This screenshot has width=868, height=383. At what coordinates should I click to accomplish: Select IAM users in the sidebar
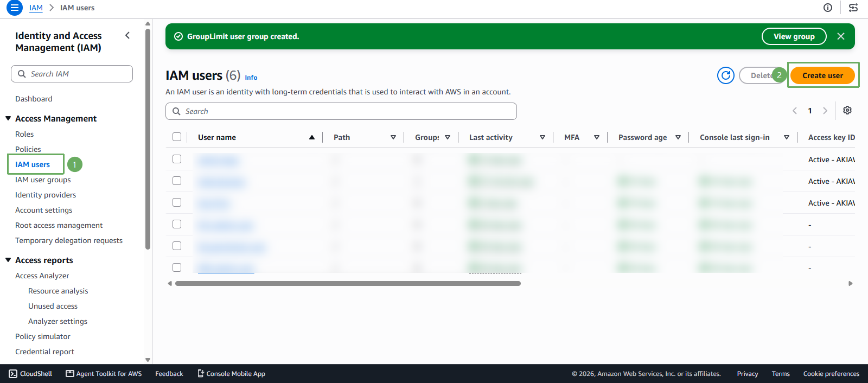coord(33,164)
